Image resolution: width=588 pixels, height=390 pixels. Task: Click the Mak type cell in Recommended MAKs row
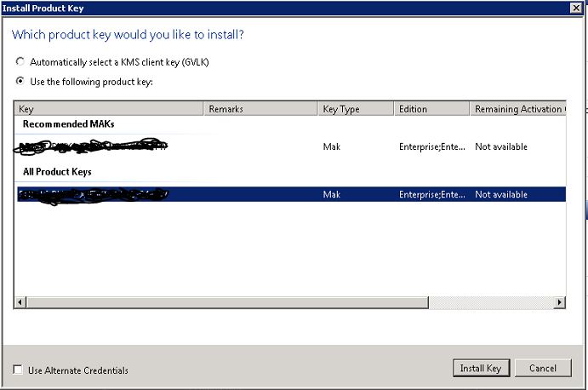click(331, 147)
